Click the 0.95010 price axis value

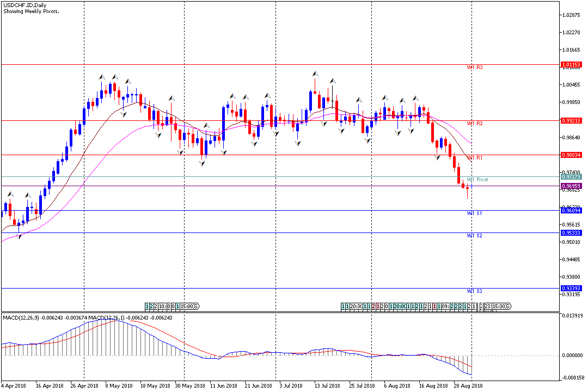(572, 242)
